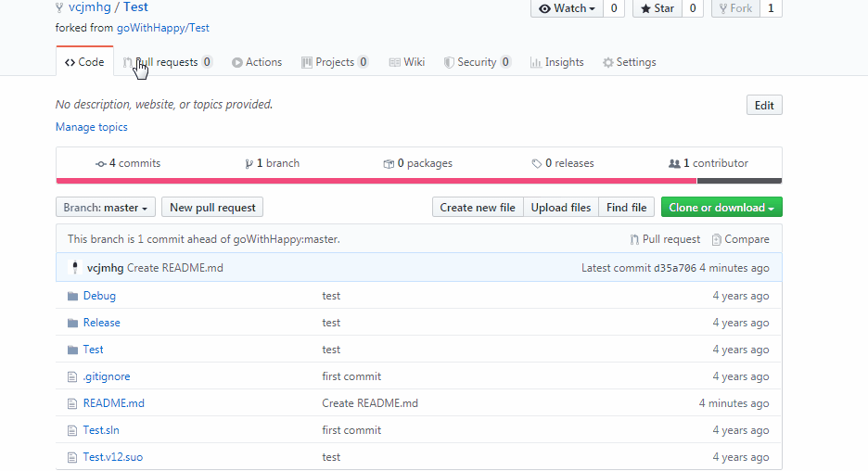
Task: Open commit hash d35a706
Action: 675,268
